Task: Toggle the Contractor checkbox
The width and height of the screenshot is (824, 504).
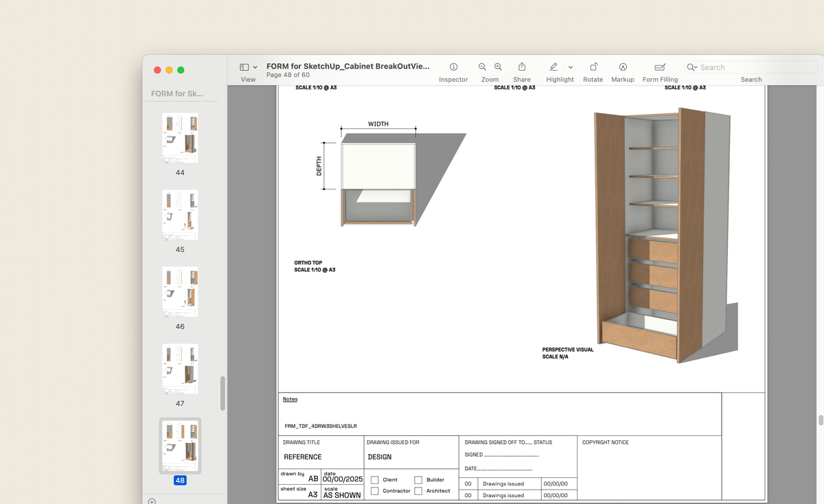Action: click(x=374, y=491)
